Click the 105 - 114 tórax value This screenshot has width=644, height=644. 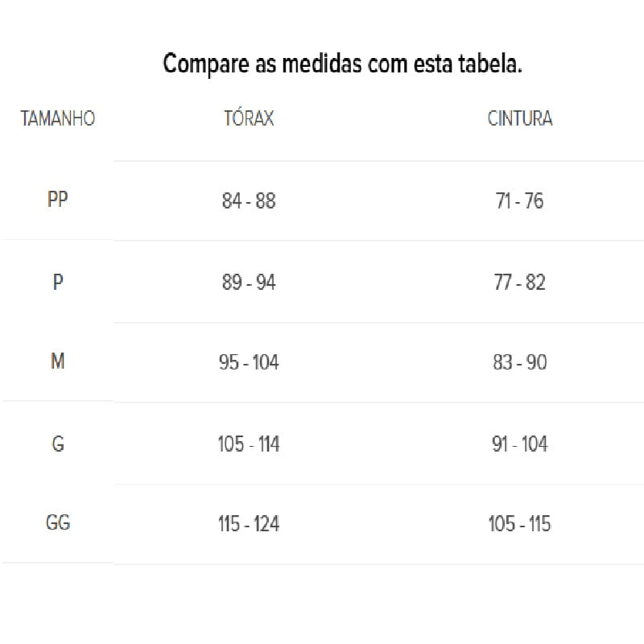(249, 444)
